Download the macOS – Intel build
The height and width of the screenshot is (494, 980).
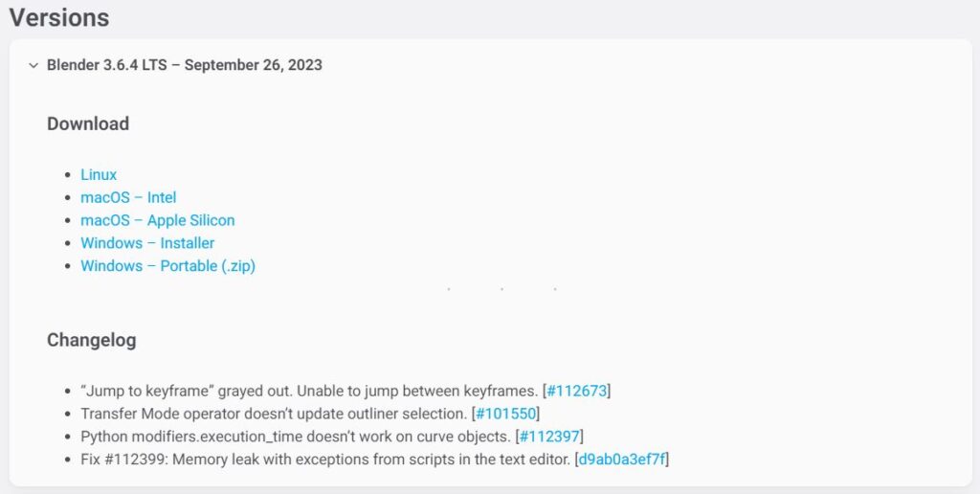coord(128,198)
